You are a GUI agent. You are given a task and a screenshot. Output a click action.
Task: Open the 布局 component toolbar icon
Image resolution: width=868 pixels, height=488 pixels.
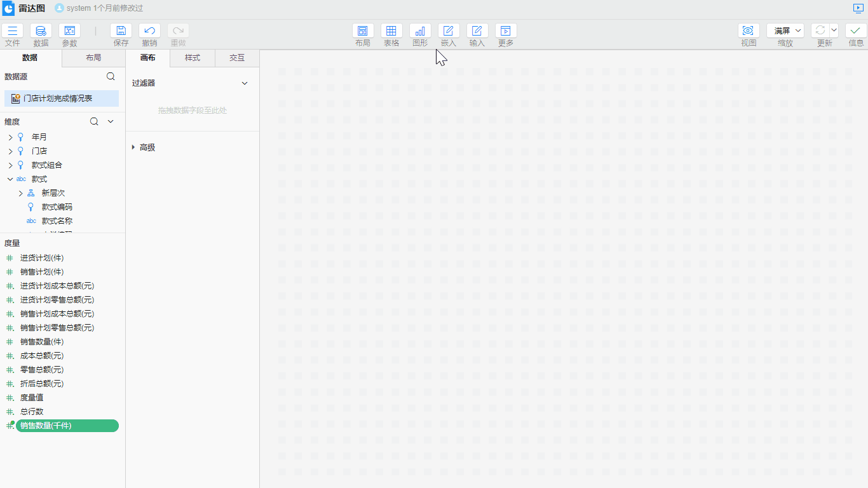point(363,31)
